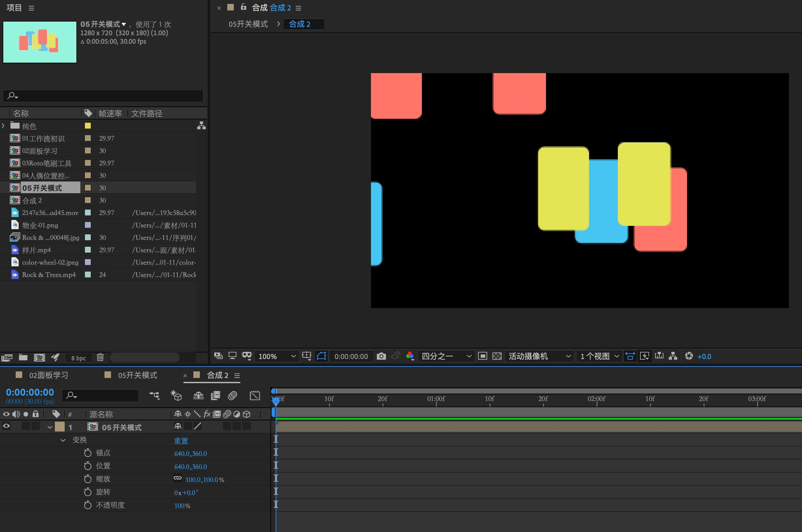The height and width of the screenshot is (532, 802).
Task: Collapse the 变换 transform group
Action: (63, 440)
